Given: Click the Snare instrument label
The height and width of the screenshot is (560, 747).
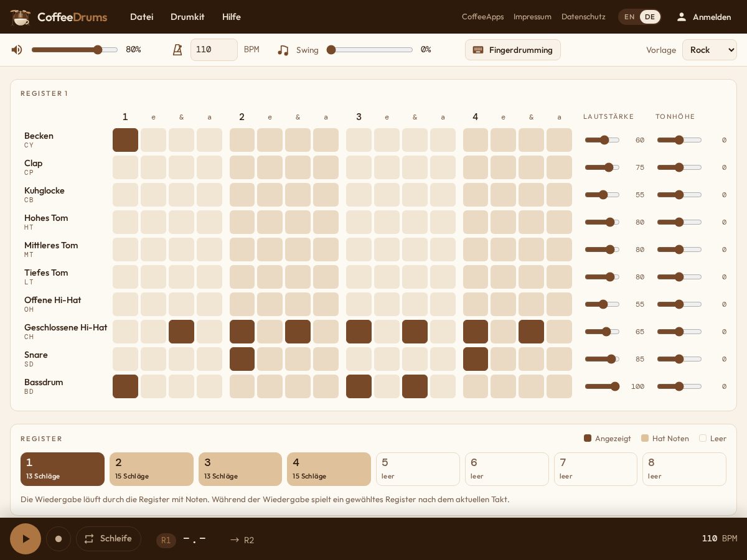Looking at the screenshot, I should [36, 355].
